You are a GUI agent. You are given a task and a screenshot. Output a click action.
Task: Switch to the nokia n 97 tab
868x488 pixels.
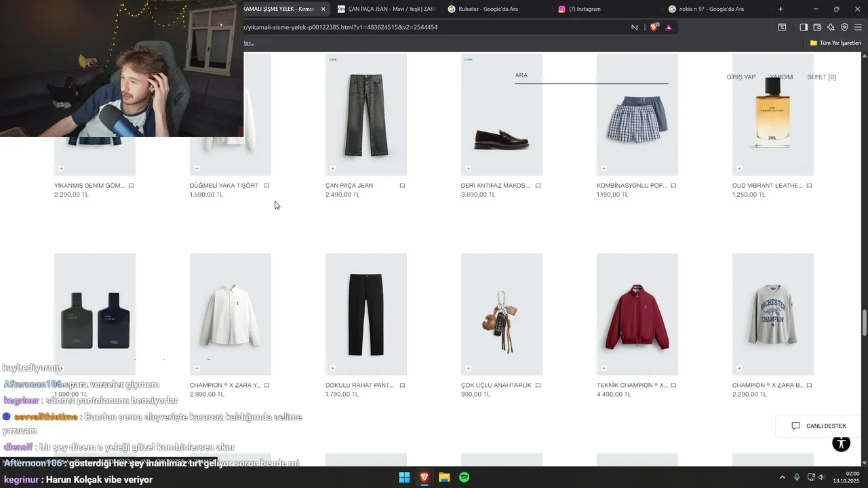(x=717, y=9)
